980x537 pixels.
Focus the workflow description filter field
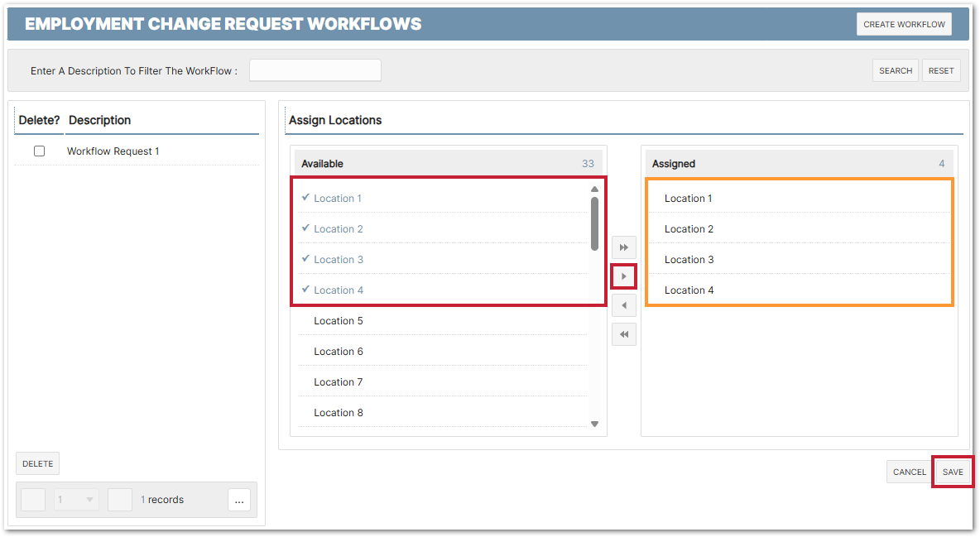[315, 71]
